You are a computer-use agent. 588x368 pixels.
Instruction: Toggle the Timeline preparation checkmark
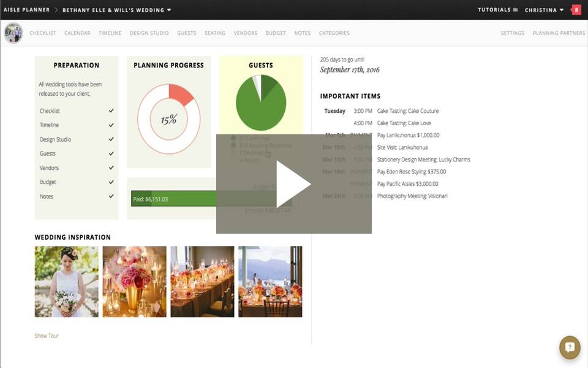111,125
